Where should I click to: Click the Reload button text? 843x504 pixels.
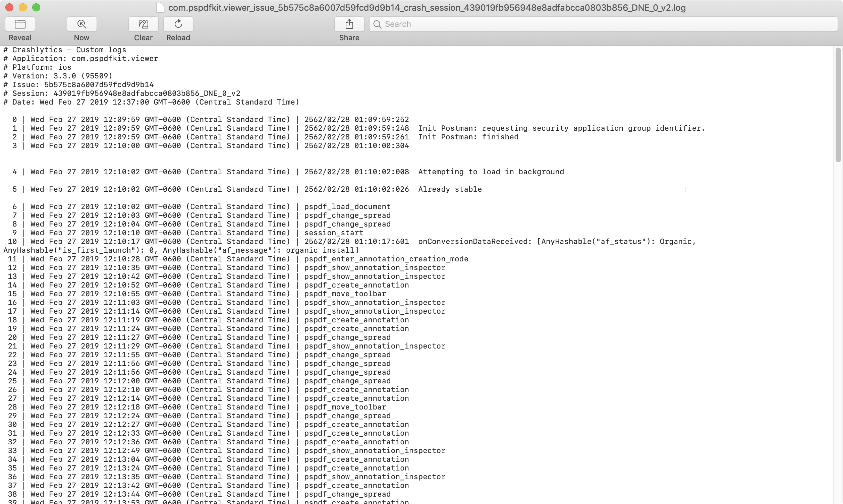[x=178, y=38]
